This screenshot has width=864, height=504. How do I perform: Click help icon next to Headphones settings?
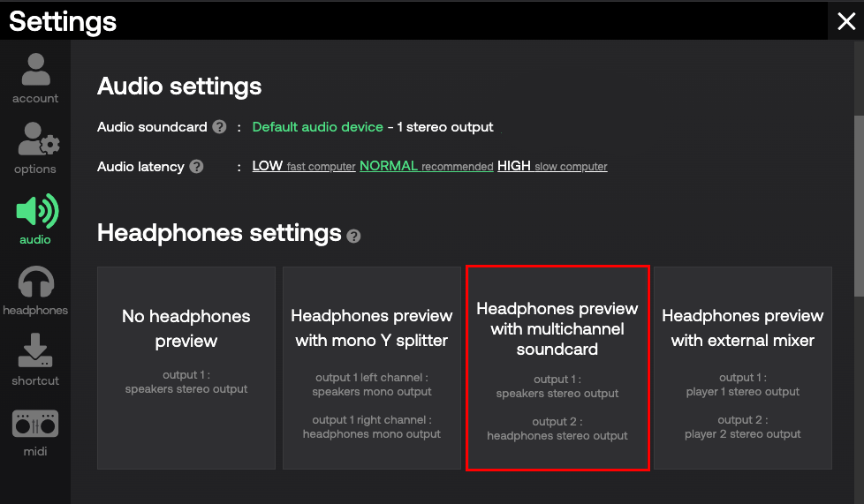tap(353, 237)
